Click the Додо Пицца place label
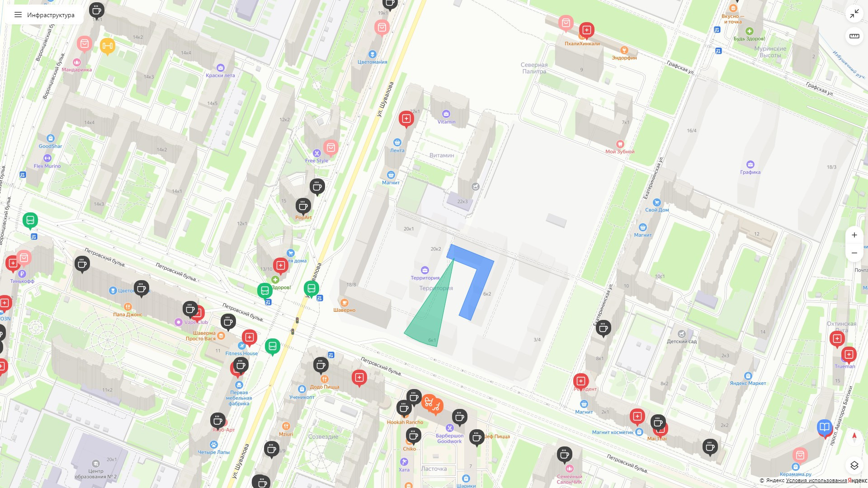 click(325, 387)
